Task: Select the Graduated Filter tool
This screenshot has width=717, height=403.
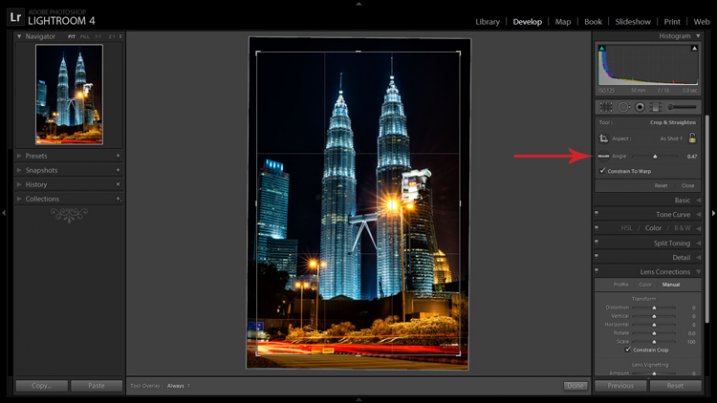Action: (654, 106)
